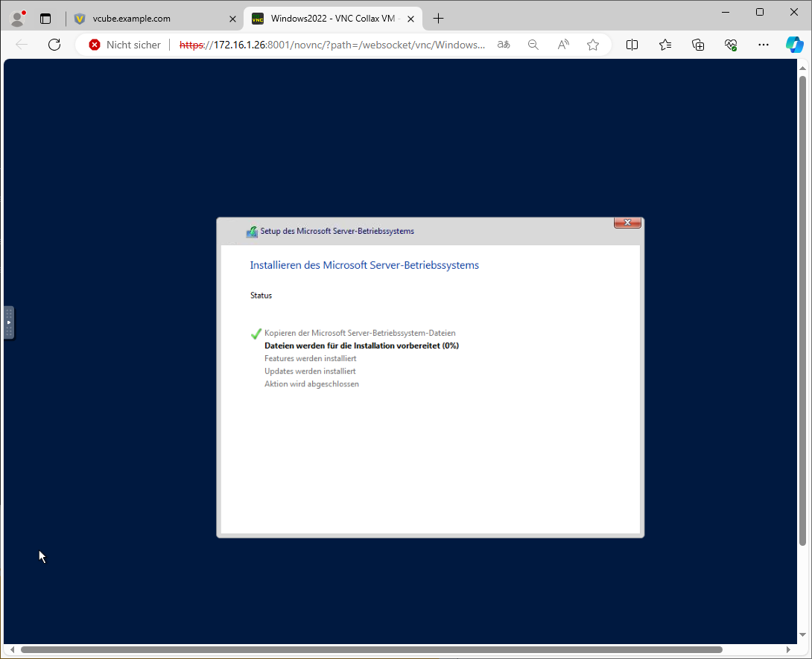Click 'Features werden installiert' step
The height and width of the screenshot is (659, 812).
coord(310,358)
